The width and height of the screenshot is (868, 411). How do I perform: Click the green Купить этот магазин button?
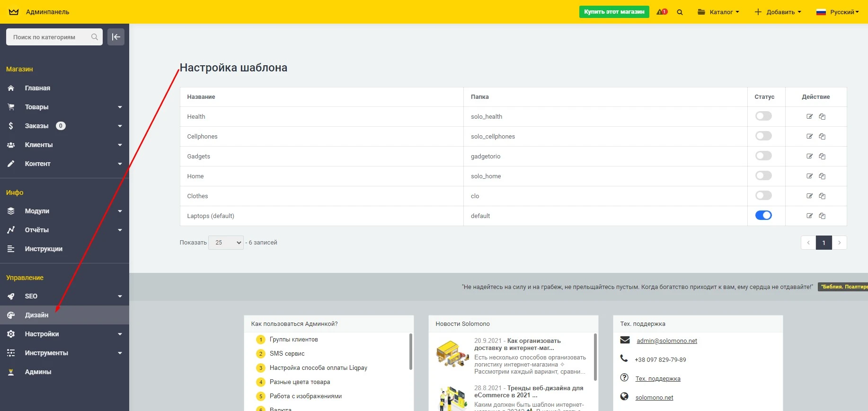coord(614,12)
